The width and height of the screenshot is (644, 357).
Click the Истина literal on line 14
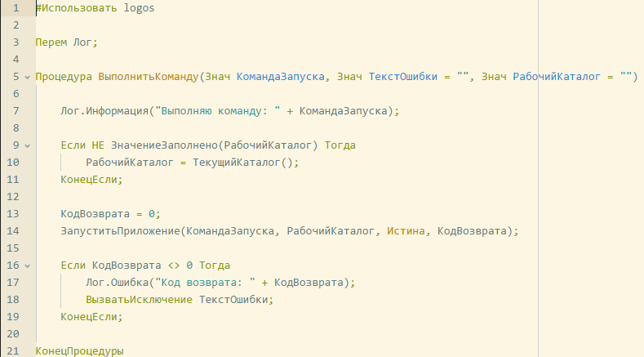click(x=406, y=231)
